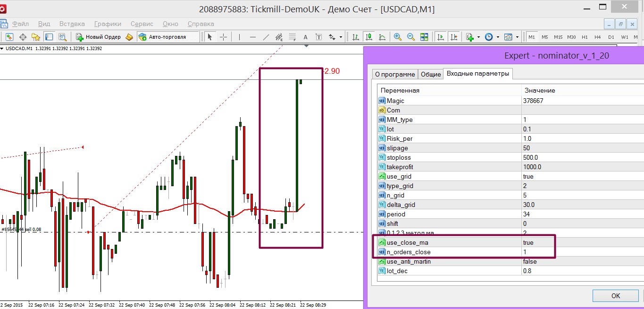Image resolution: width=644 pixels, height=309 pixels.
Task: Toggle the Data Window crosshair-circle icon
Action: 23,37
